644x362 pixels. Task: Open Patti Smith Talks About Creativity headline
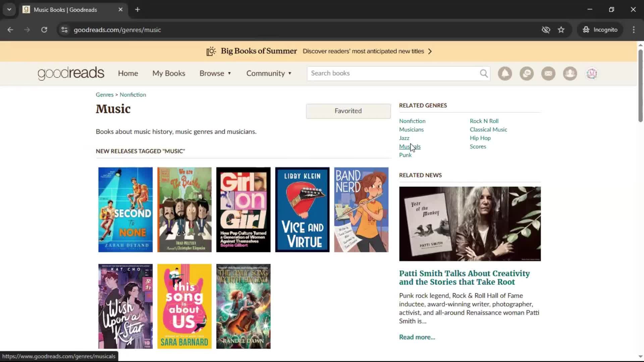click(465, 278)
